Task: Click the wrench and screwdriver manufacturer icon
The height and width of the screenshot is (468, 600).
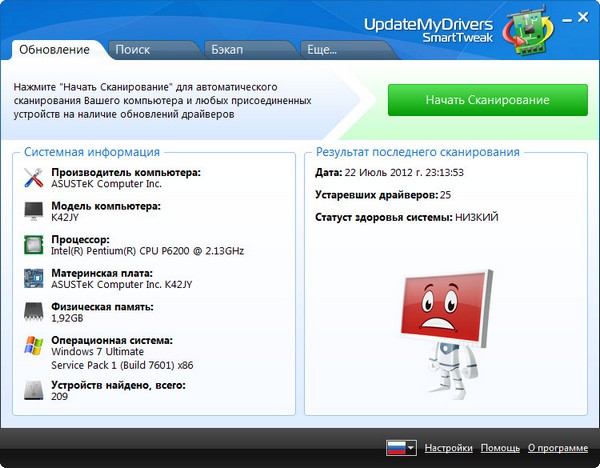Action: [34, 178]
